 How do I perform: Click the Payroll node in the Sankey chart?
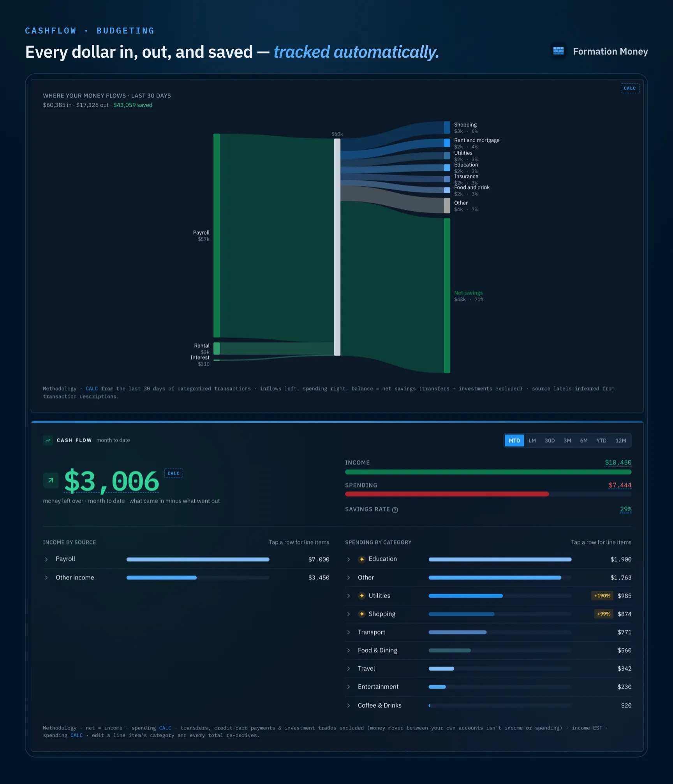point(217,235)
